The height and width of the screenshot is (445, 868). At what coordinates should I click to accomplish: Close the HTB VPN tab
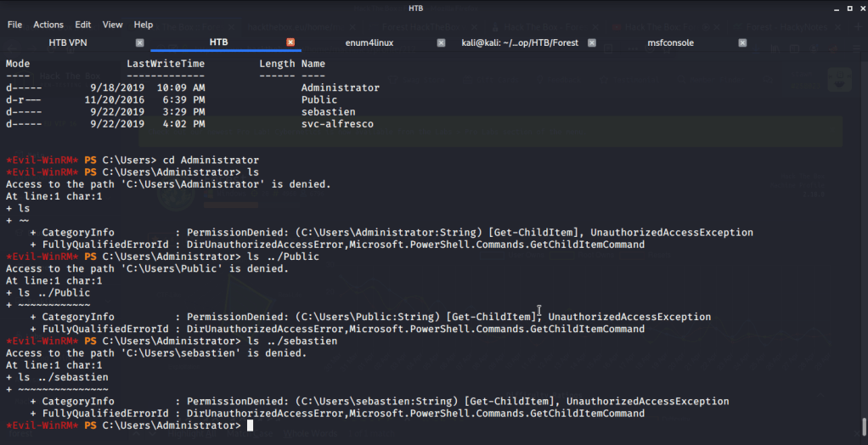[x=140, y=42]
